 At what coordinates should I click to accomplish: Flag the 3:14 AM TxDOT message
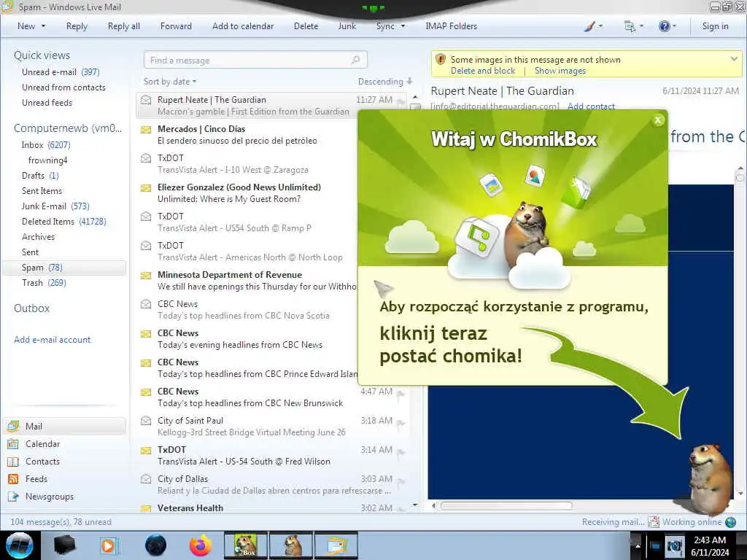click(x=400, y=451)
